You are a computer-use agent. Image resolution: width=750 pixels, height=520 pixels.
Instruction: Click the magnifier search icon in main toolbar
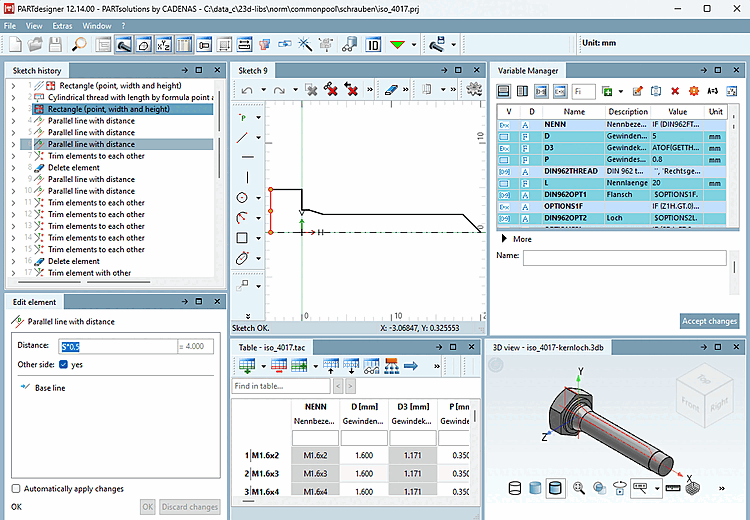(x=79, y=45)
